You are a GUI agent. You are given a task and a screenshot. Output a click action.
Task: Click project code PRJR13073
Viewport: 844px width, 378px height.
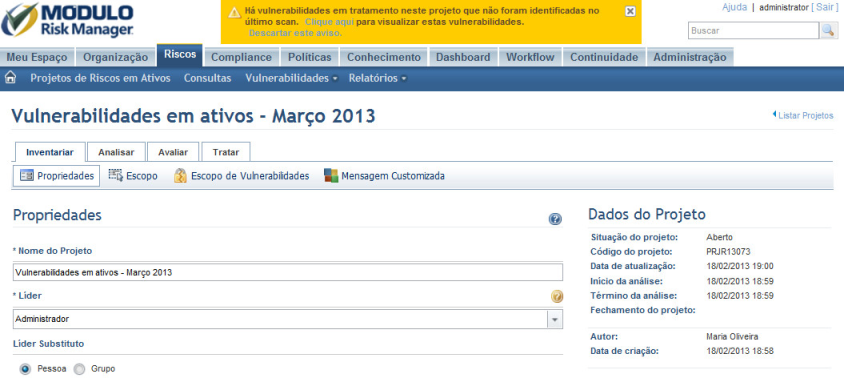(728, 251)
